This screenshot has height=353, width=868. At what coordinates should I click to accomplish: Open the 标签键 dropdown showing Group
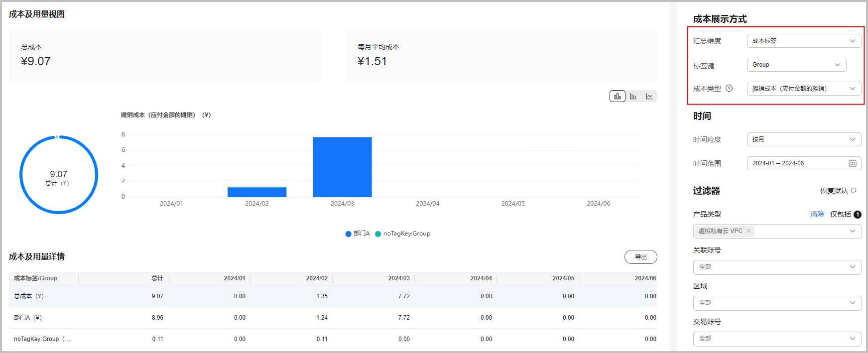(796, 65)
